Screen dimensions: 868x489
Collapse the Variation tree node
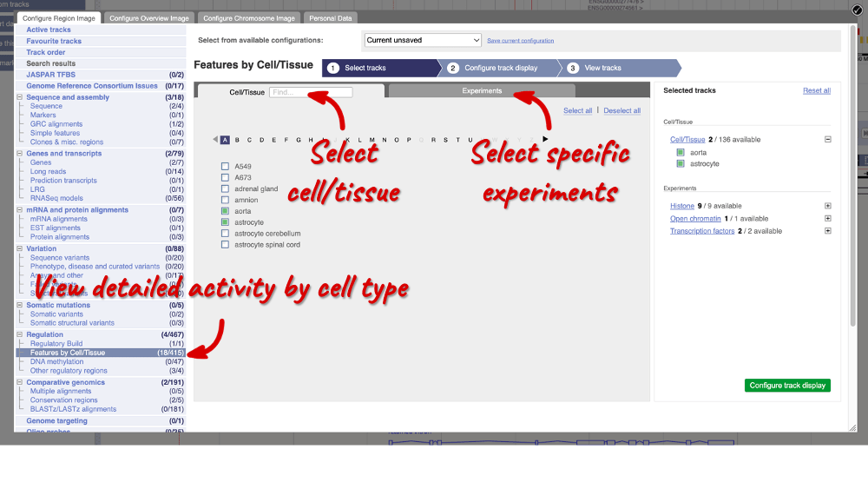tap(19, 248)
